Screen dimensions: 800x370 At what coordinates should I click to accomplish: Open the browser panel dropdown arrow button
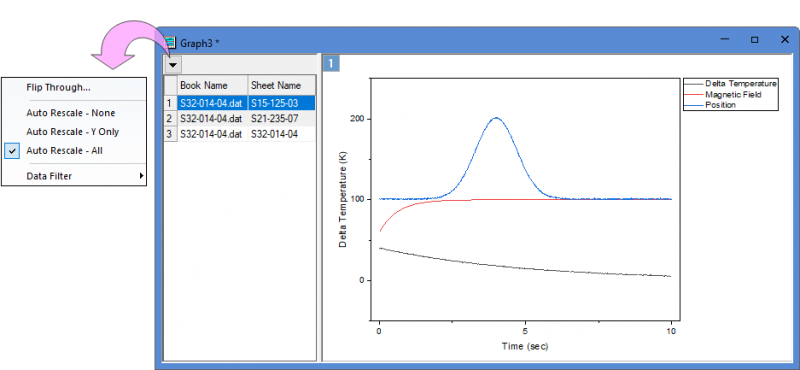click(x=173, y=65)
